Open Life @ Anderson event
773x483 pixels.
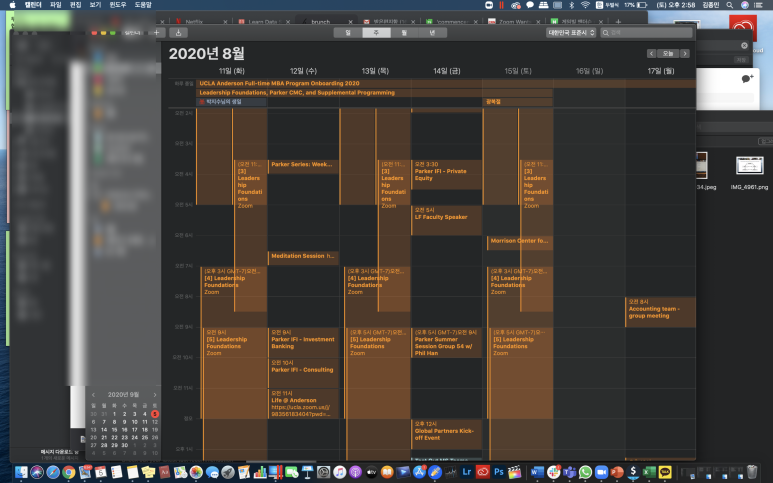[x=303, y=404]
